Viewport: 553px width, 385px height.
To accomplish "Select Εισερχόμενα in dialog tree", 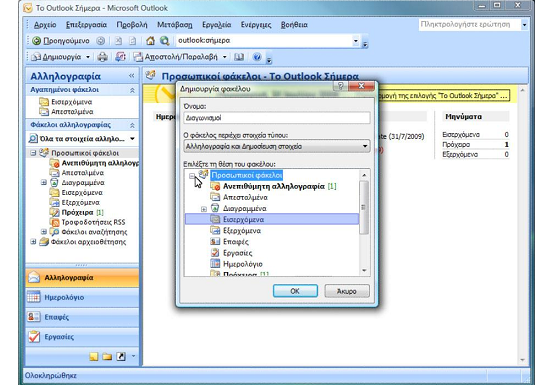I will point(272,219).
